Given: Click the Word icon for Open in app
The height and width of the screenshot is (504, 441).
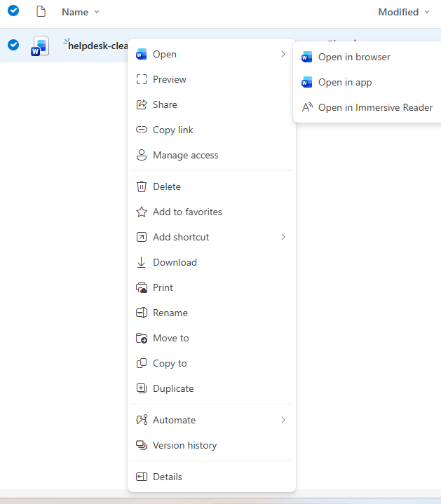Looking at the screenshot, I should tap(306, 83).
